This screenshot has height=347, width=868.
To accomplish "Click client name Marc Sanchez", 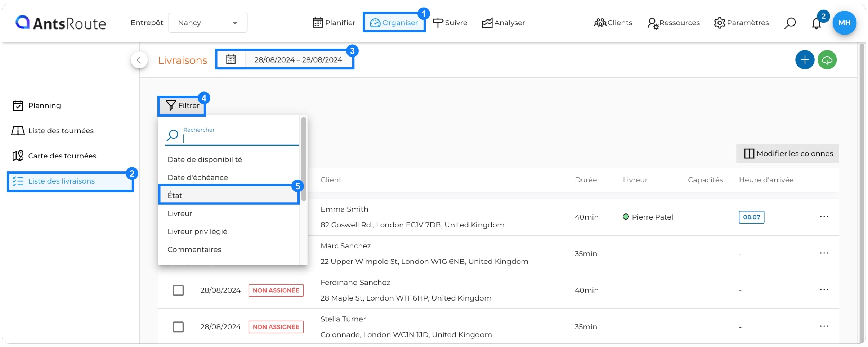I will [345, 246].
